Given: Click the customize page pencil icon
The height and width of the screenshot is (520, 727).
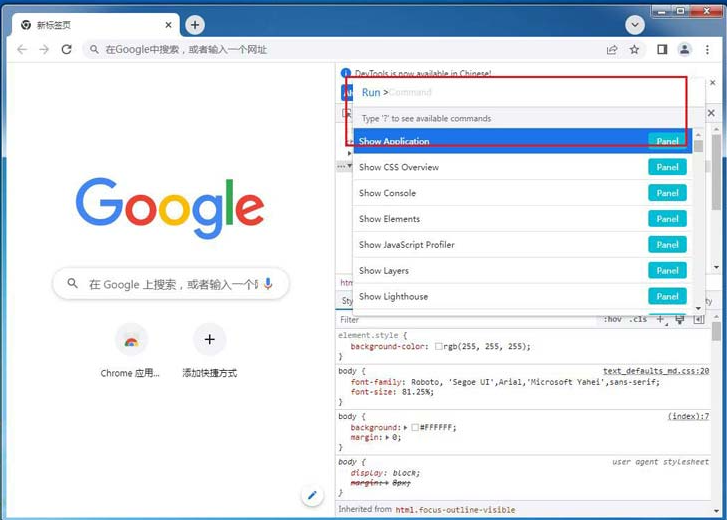Looking at the screenshot, I should [x=312, y=495].
